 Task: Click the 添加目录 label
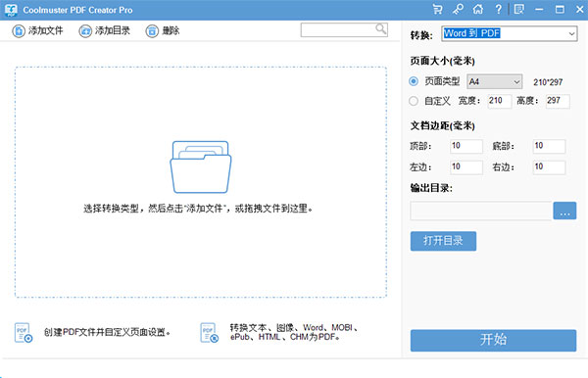[113, 30]
